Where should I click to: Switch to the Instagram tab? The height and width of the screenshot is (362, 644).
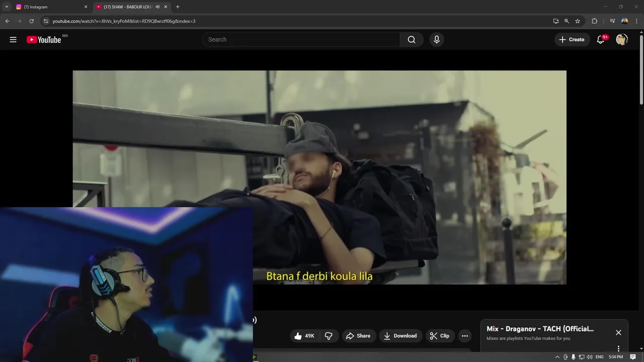click(51, 7)
